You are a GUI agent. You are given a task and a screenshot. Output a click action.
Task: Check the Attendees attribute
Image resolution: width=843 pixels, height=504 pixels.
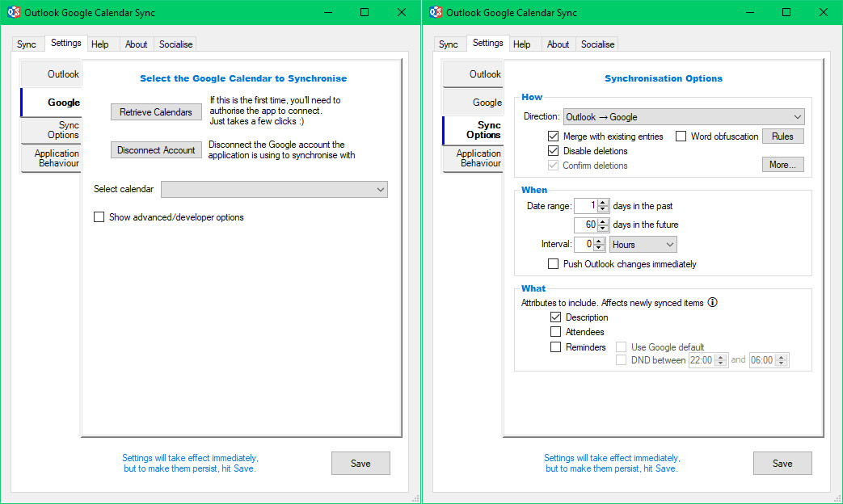(555, 332)
